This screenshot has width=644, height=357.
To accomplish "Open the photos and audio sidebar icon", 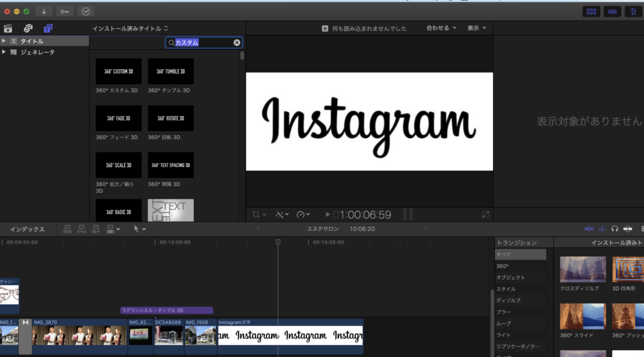I will tap(28, 28).
